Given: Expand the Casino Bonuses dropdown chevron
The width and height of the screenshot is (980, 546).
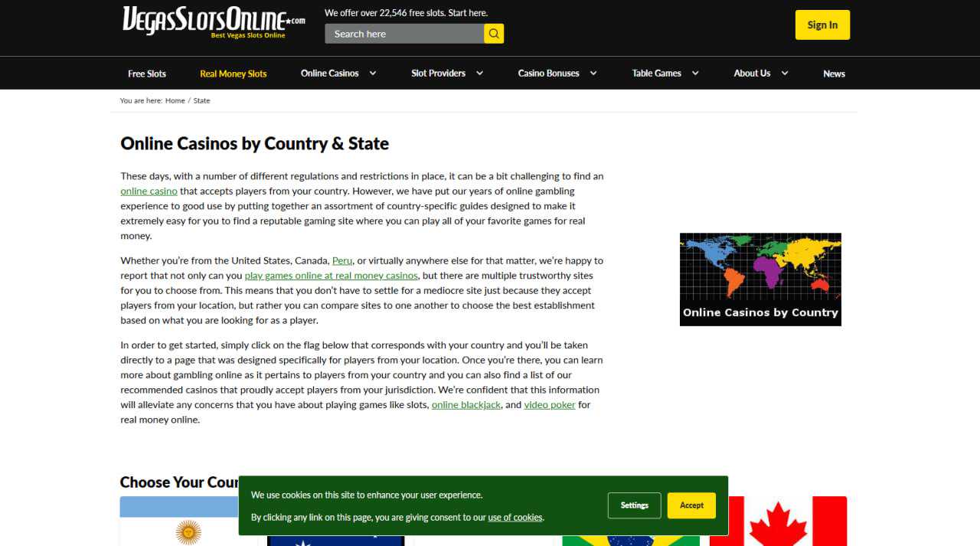Looking at the screenshot, I should point(593,74).
